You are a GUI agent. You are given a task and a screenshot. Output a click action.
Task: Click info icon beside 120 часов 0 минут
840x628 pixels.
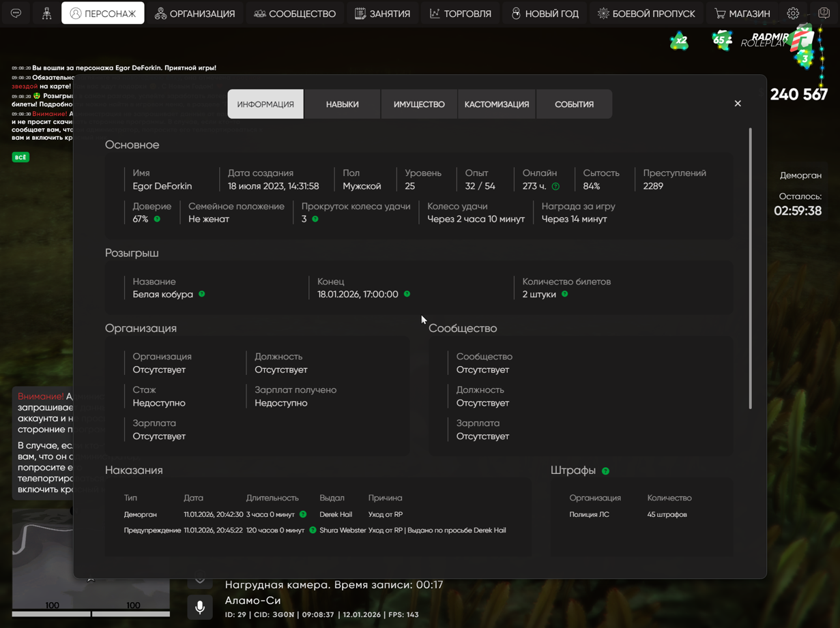click(313, 530)
